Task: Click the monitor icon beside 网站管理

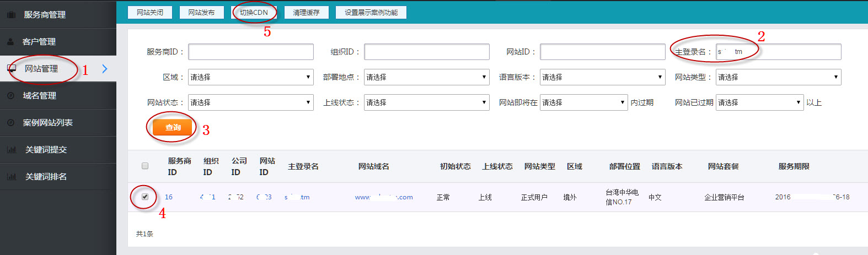Action: pyautogui.click(x=11, y=69)
